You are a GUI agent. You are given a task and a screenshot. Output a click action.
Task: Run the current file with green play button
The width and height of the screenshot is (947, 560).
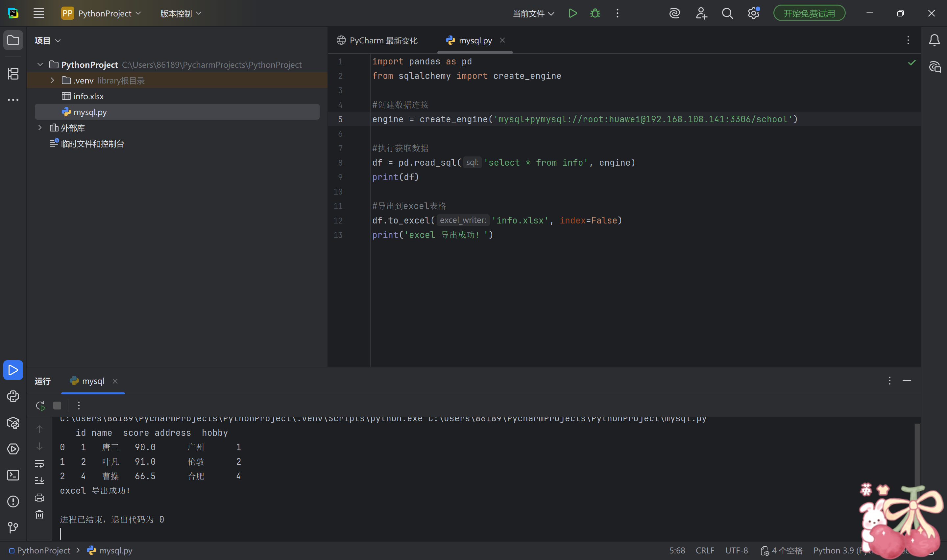pos(572,13)
